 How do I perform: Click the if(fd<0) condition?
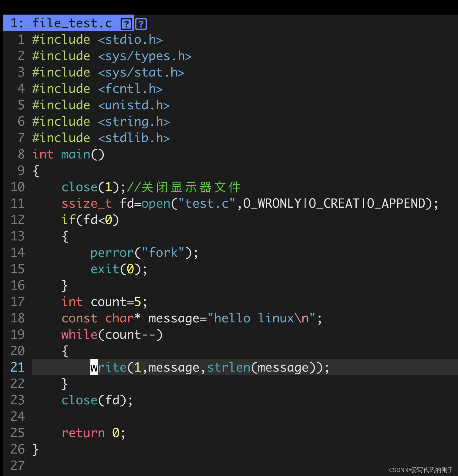[90, 220]
